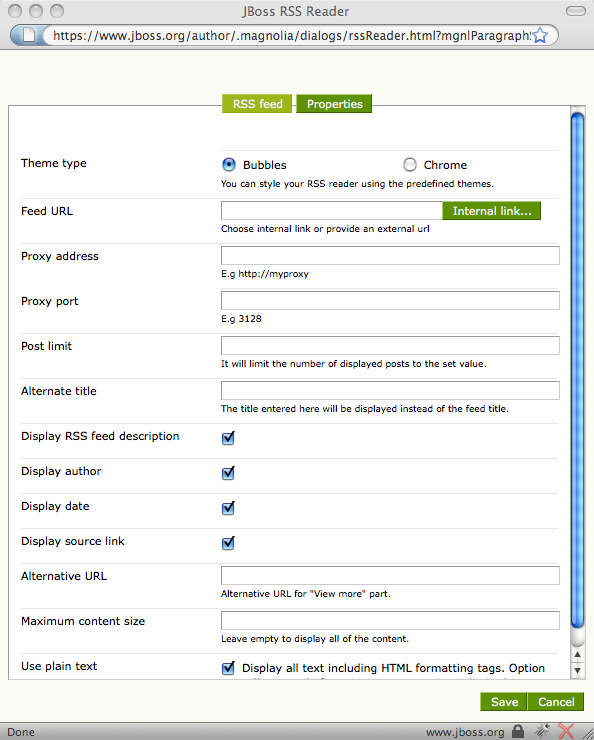This screenshot has width=594, height=740.
Task: Switch to the RSS feed tab
Action: point(257,104)
